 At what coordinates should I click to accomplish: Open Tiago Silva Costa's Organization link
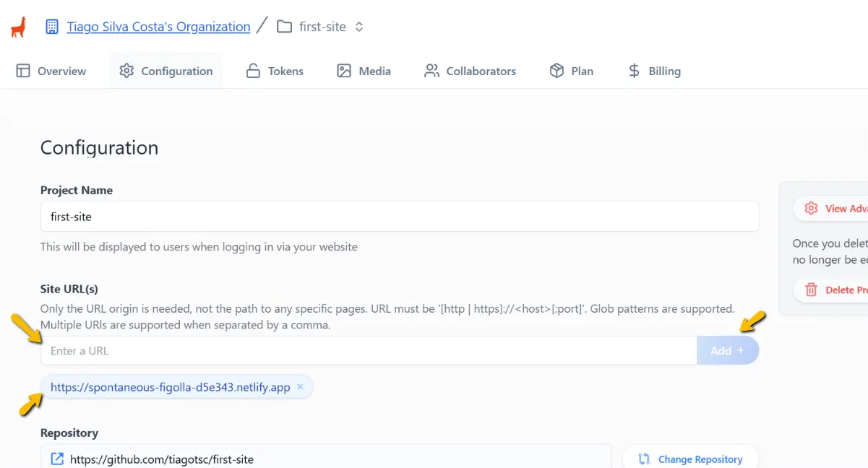[158, 27]
